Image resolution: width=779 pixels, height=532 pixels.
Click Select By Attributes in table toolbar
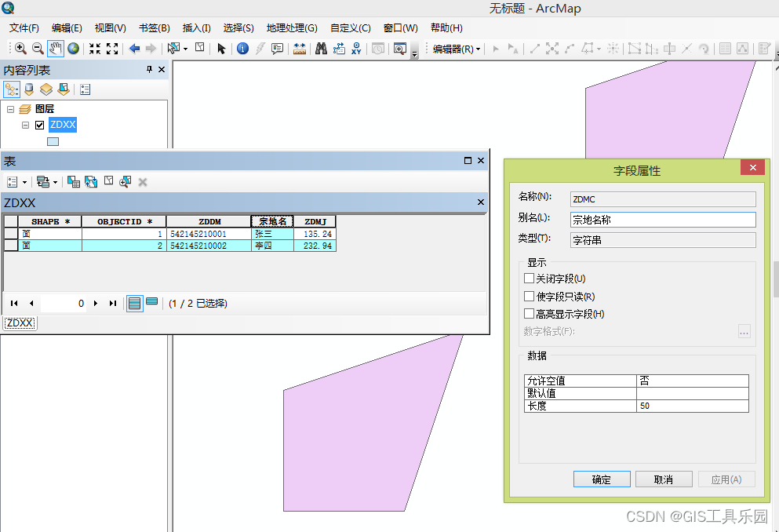point(74,182)
